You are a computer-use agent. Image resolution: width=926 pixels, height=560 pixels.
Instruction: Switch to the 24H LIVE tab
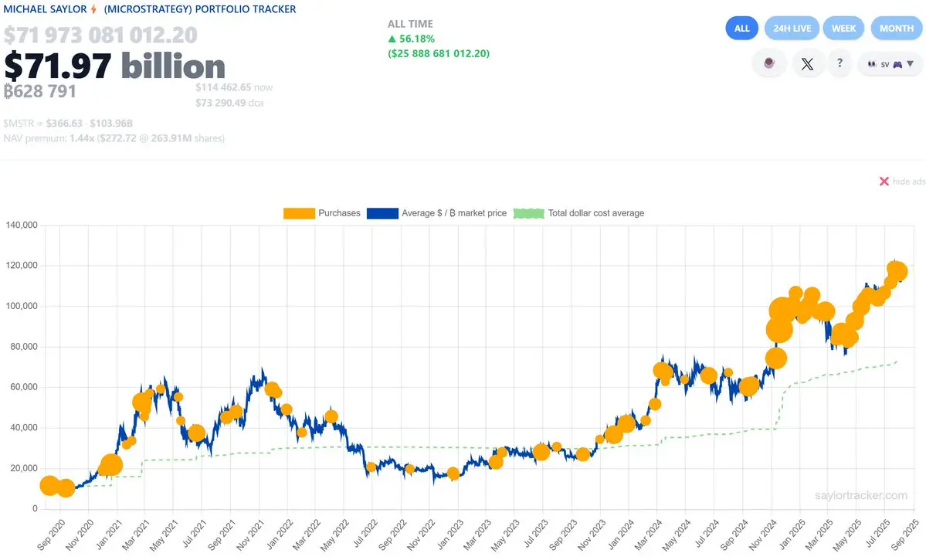pos(792,29)
